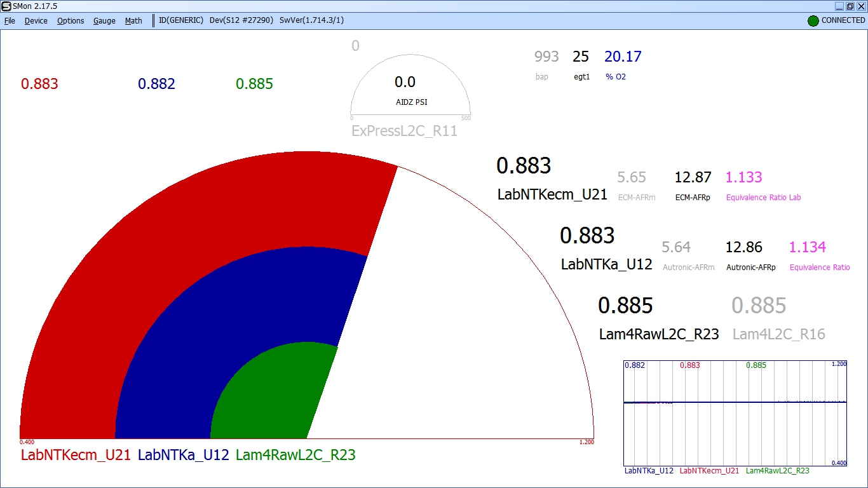Click the Autronic-AFRp reading 12.86
Image resolution: width=868 pixels, height=488 pixels.
click(743, 247)
